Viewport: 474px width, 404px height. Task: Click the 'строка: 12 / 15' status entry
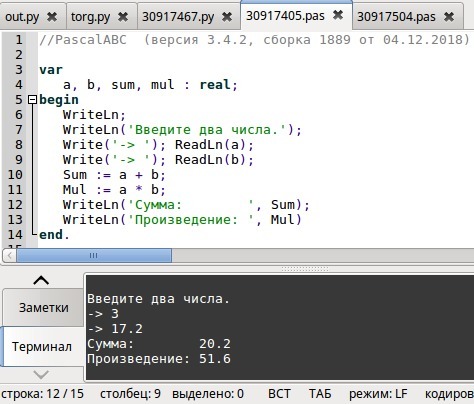click(x=43, y=394)
